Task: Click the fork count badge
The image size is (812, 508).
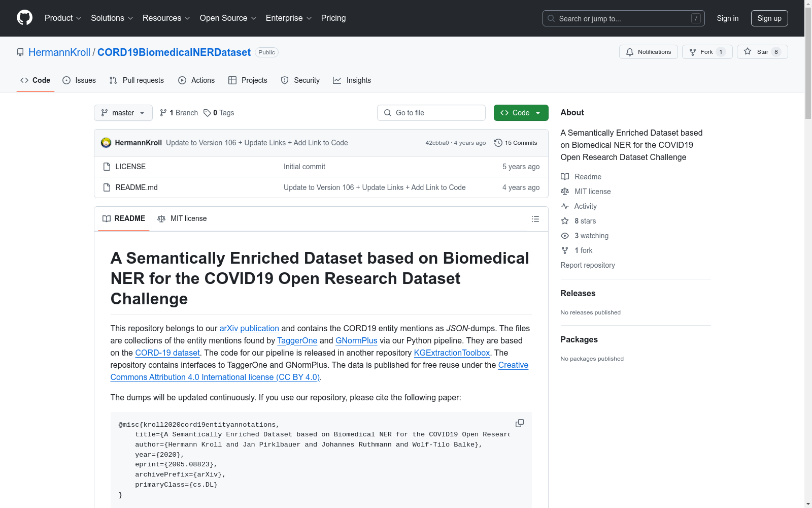Action: pos(721,52)
